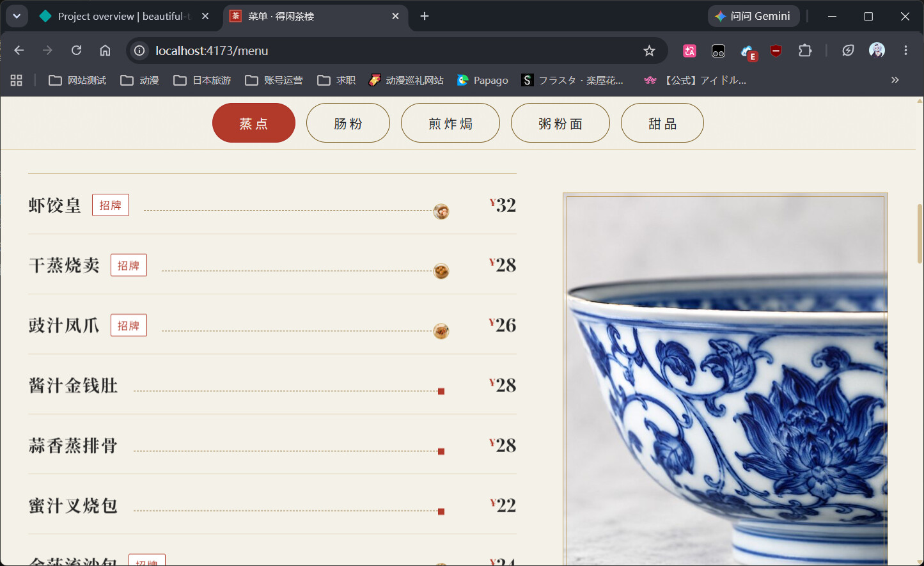View site information for localhost

(139, 51)
